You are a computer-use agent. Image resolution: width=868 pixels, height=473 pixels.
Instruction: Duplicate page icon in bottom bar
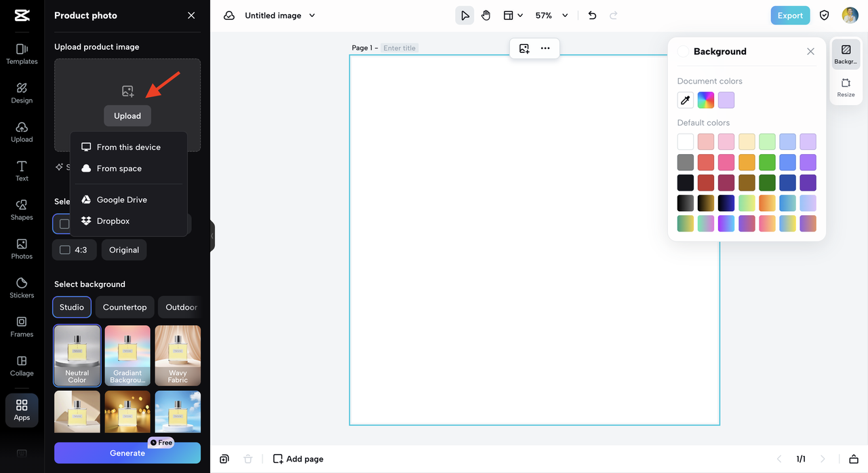tap(224, 459)
